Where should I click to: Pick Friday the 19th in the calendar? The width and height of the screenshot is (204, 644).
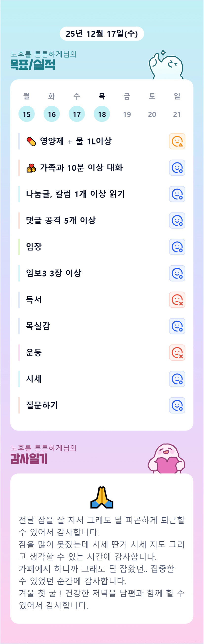(x=127, y=114)
